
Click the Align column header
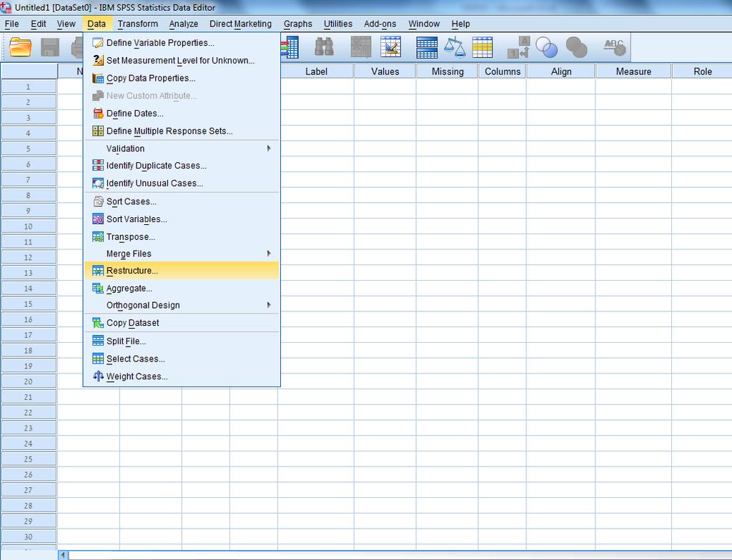point(561,71)
